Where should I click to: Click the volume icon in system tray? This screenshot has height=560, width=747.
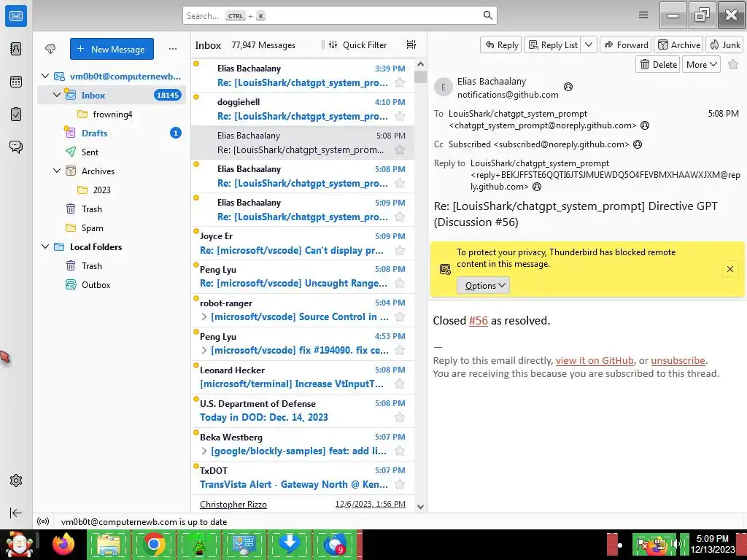pos(676,544)
